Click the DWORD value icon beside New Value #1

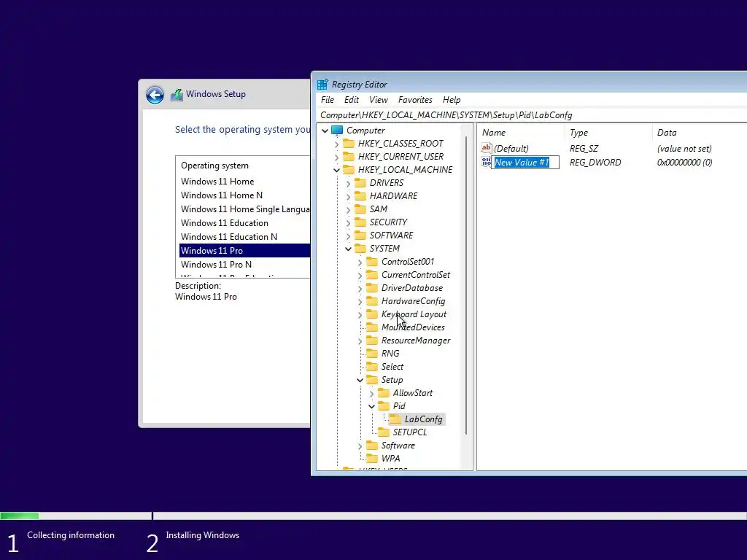tap(486, 162)
